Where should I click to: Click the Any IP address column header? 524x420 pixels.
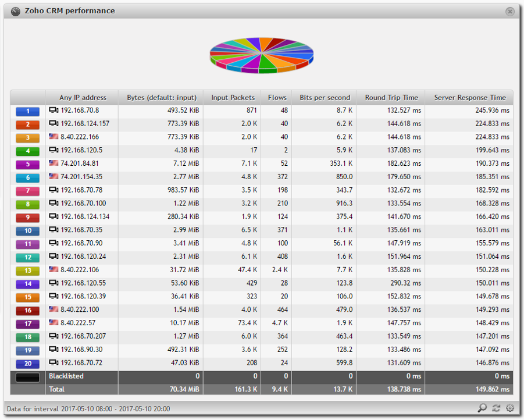83,98
